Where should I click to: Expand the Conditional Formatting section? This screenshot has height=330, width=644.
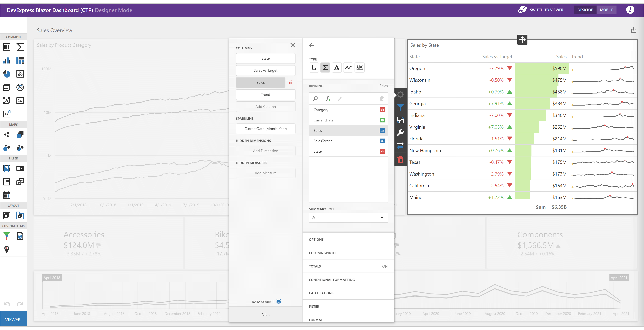pyautogui.click(x=332, y=280)
